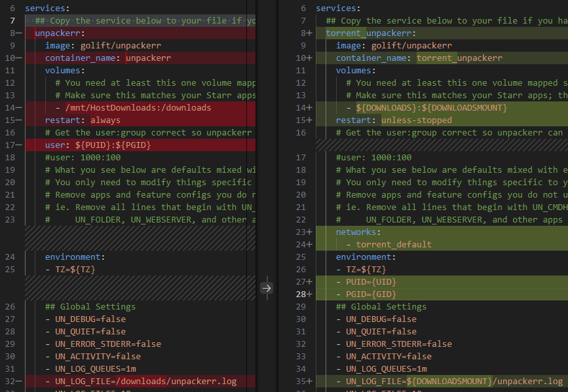Click '# Get the user:group correct' comment, left pane

[148, 133]
